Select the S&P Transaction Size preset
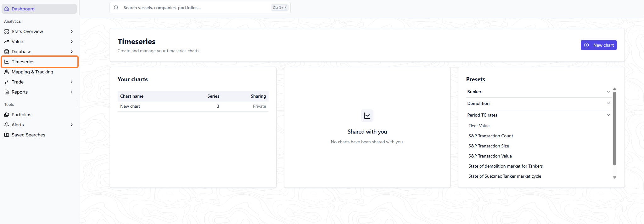The width and height of the screenshot is (644, 224). click(489, 146)
